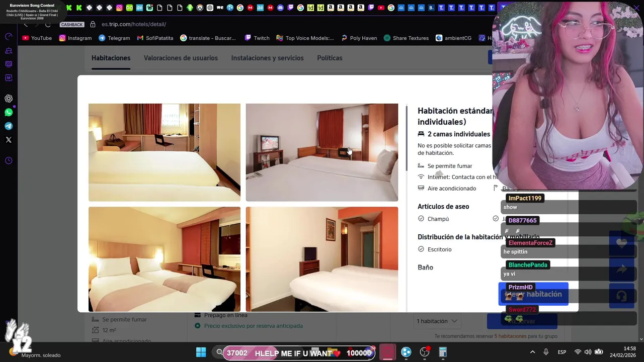Click the blue Reservar button
Image resolution: width=644 pixels, height=362 pixels.
(x=522, y=321)
